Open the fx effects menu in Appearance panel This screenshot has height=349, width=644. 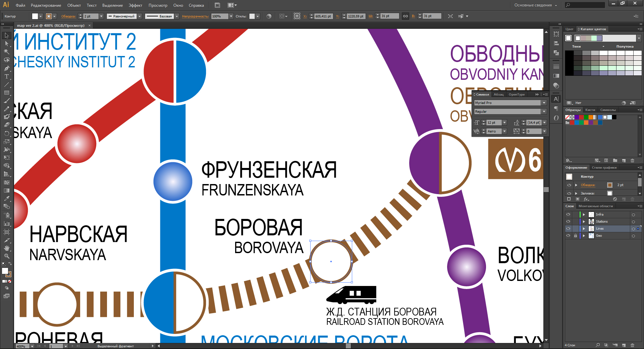coord(586,199)
